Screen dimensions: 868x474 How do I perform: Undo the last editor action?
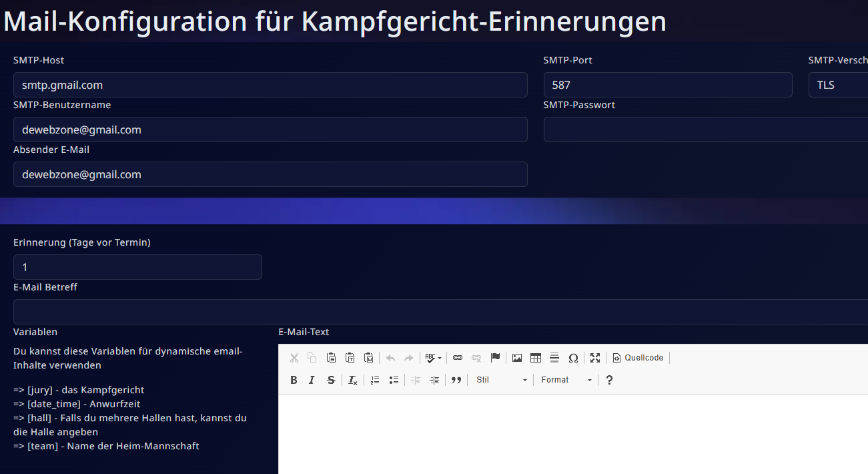390,358
